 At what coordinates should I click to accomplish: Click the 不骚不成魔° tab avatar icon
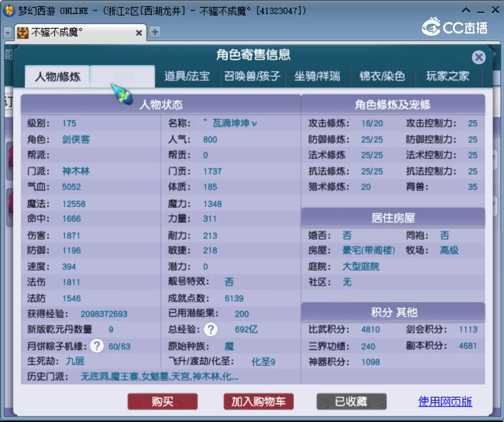pos(23,32)
